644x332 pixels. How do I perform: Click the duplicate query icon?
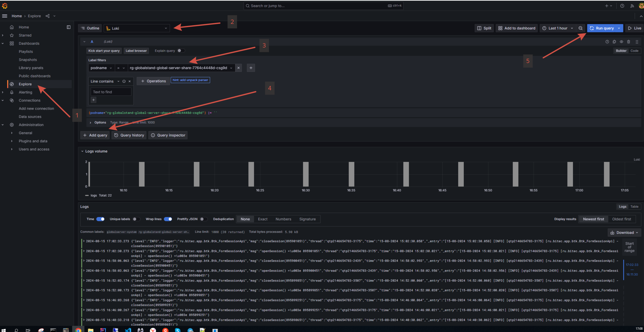coord(614,42)
